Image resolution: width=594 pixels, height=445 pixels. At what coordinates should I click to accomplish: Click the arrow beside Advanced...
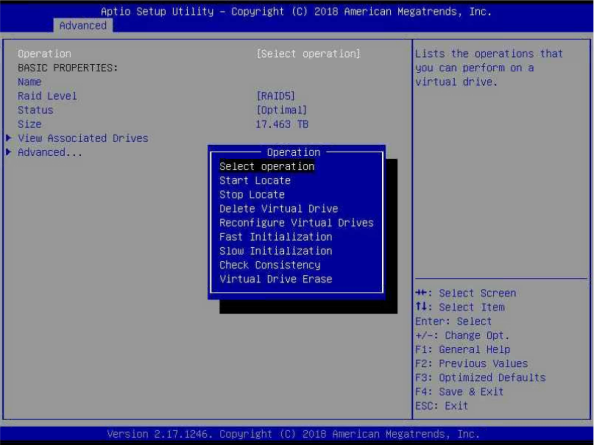[x=9, y=152]
